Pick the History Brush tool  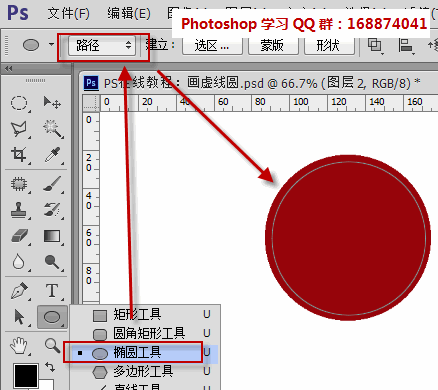coord(53,210)
